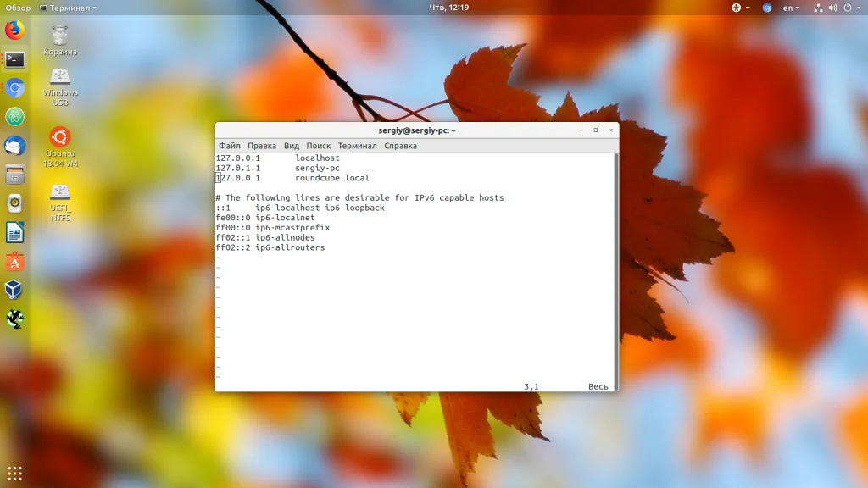The height and width of the screenshot is (488, 868).
Task: Click the fe00::0 ip6-localnet line
Action: 265,218
